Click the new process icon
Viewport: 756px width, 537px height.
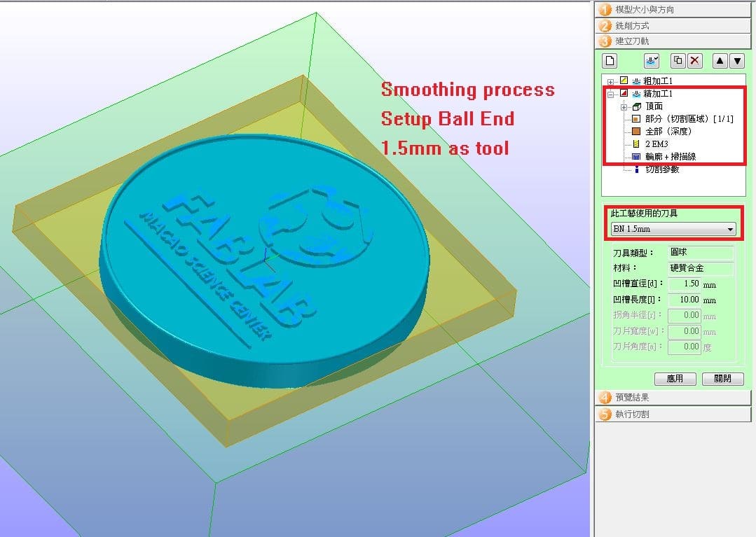[610, 61]
